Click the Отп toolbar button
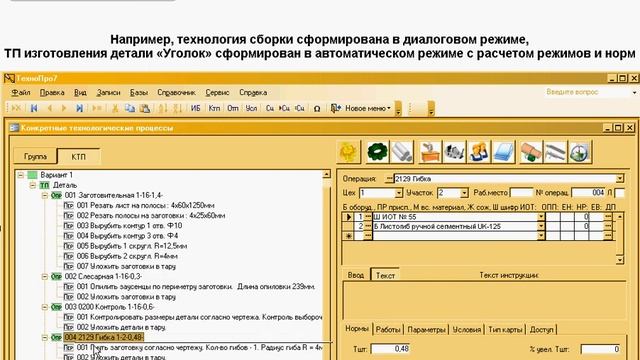640x360 pixels. pos(233,108)
